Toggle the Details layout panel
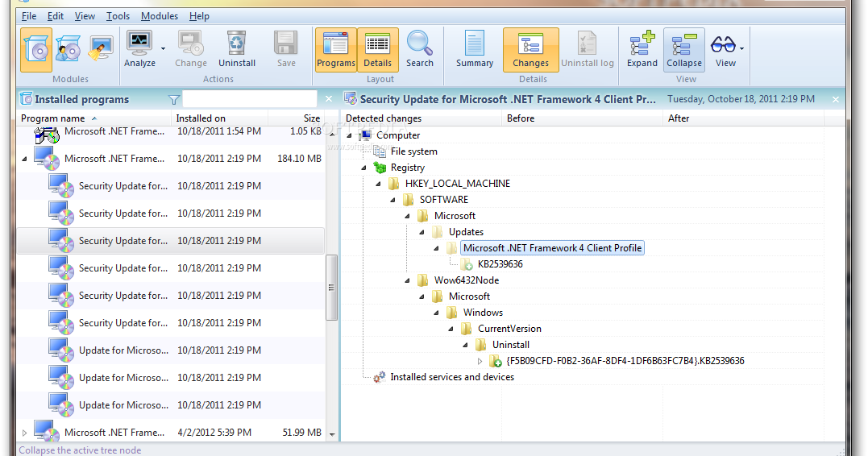The height and width of the screenshot is (456, 868). coord(377,50)
